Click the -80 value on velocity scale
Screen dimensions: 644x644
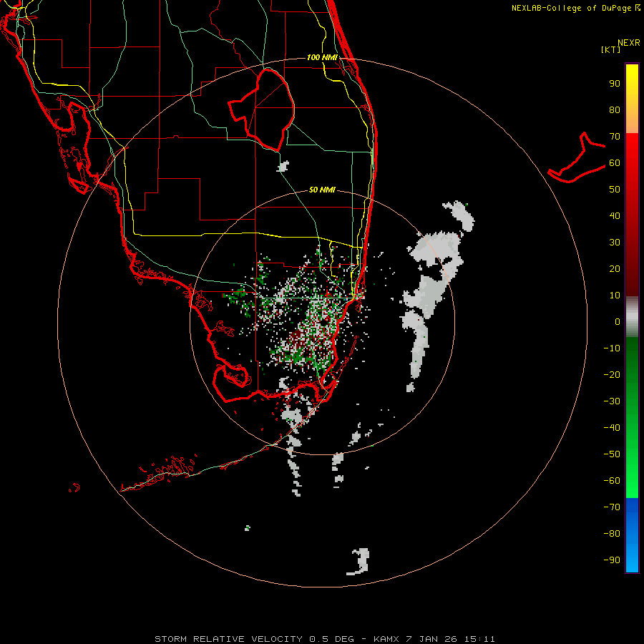tap(612, 534)
